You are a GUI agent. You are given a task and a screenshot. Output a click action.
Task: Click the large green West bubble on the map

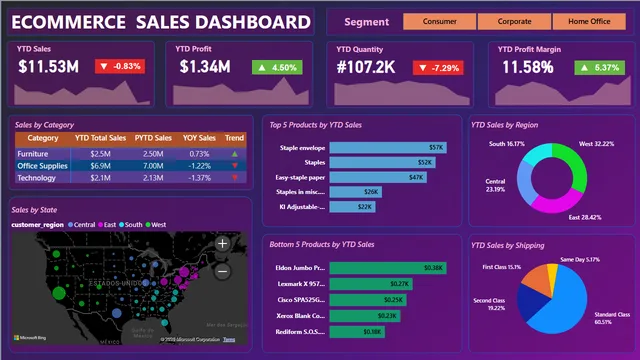[x=59, y=293]
